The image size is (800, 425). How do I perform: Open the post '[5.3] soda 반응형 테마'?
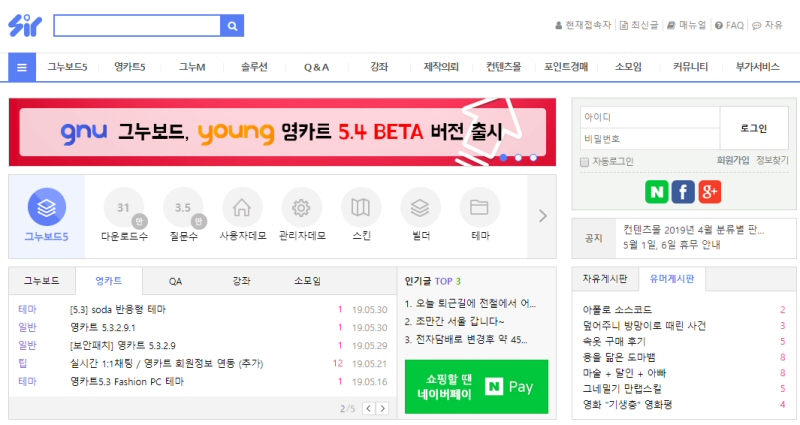(x=117, y=310)
